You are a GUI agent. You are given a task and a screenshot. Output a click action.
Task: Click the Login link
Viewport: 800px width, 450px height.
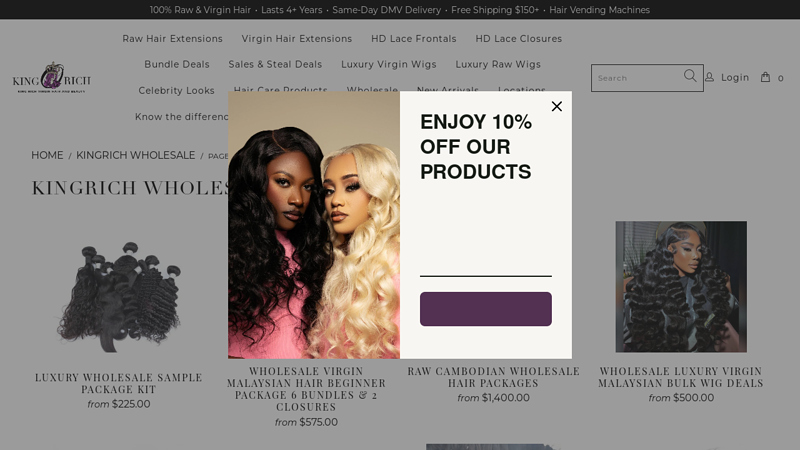(735, 78)
